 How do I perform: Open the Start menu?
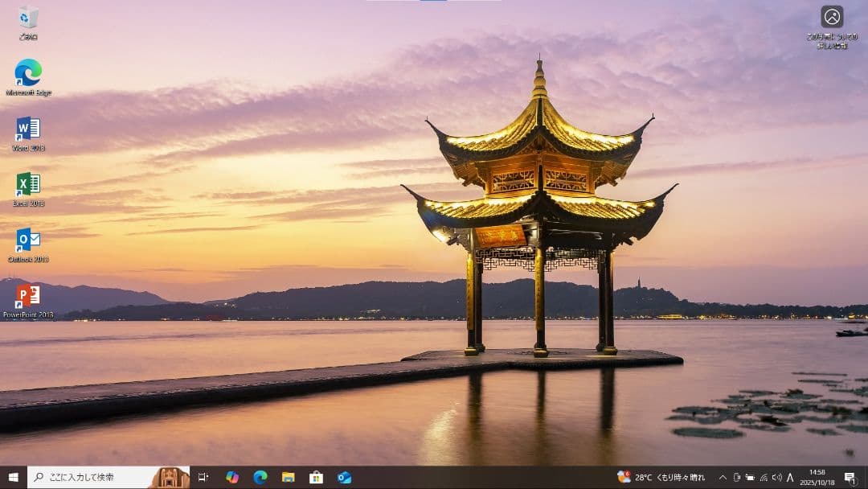[x=13, y=477]
